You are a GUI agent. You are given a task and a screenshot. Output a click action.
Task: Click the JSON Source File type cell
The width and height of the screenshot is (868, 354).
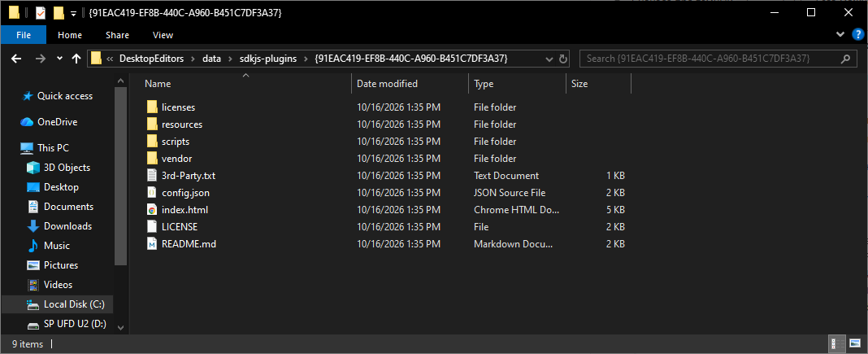point(510,193)
